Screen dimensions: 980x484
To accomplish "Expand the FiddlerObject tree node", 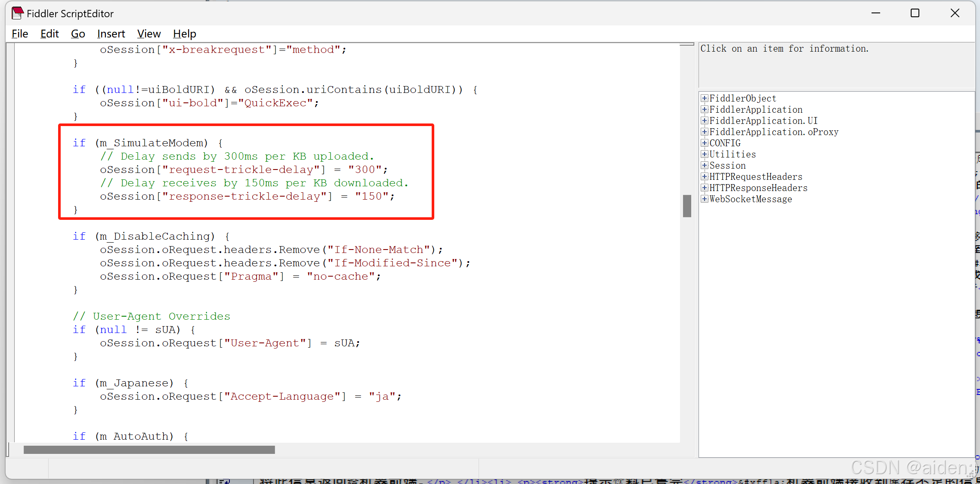I will (x=704, y=98).
